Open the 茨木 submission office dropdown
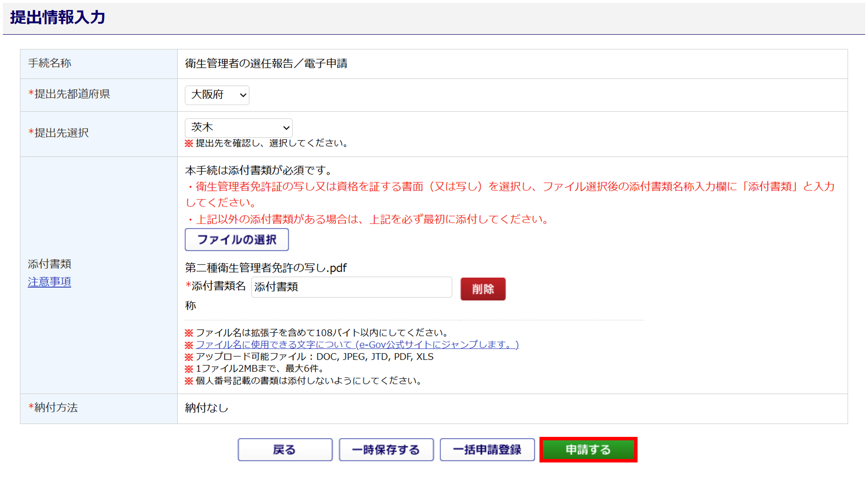The width and height of the screenshot is (868, 482). pos(238,128)
